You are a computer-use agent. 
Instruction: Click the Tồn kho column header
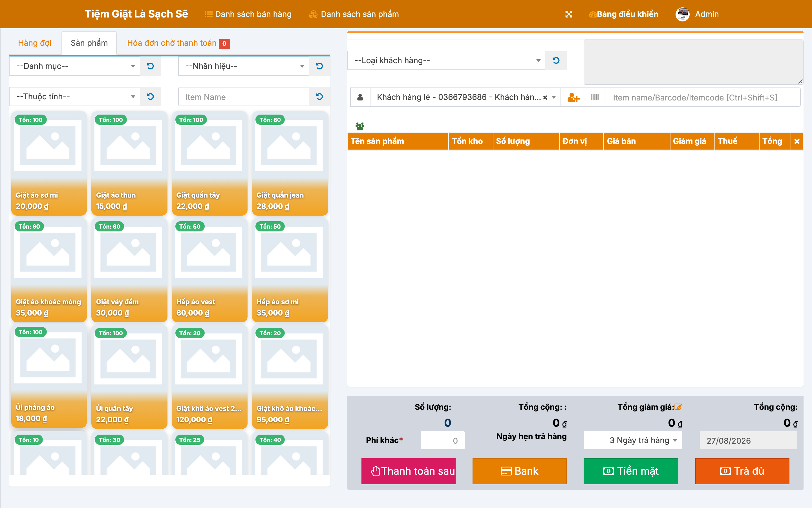471,141
